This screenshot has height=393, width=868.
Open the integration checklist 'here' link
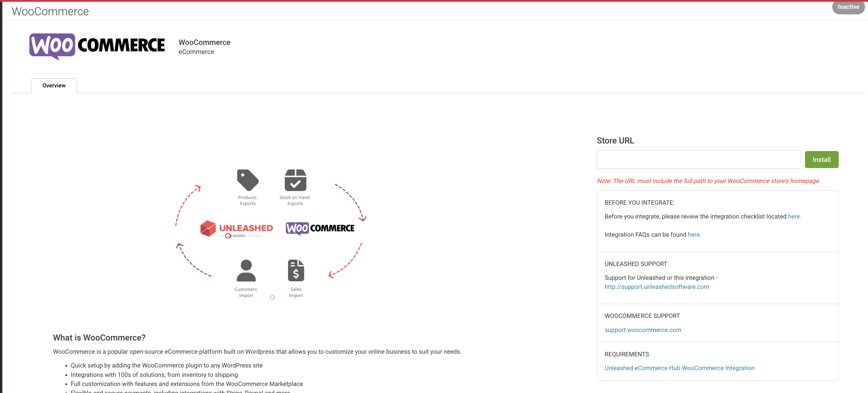pos(794,216)
